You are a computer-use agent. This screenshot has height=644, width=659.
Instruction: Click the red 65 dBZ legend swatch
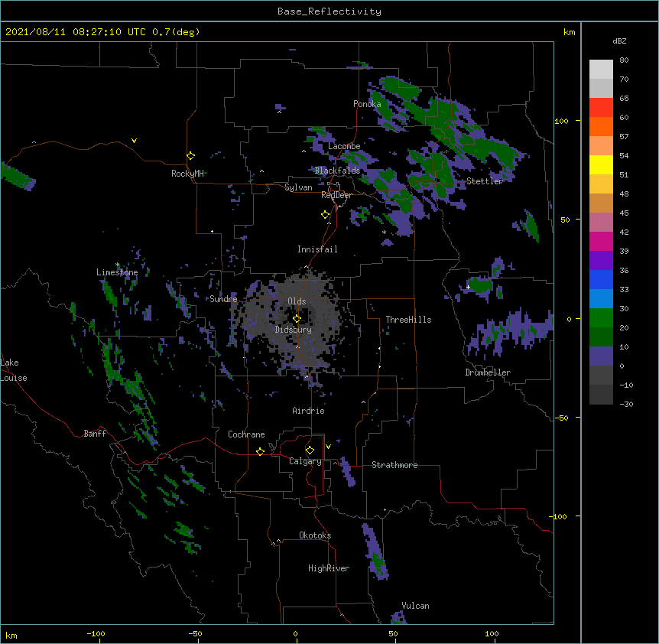(x=601, y=108)
